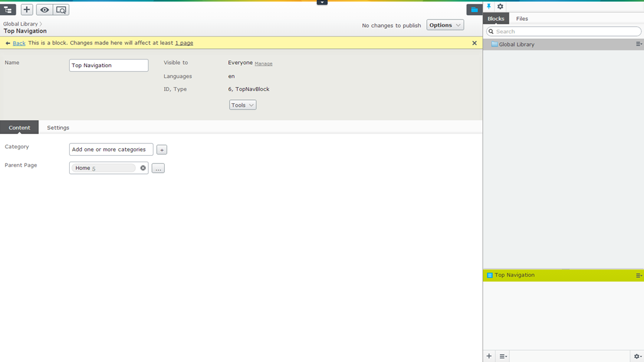
Task: Click the compare view icon in toolbar
Action: pyautogui.click(x=61, y=9)
